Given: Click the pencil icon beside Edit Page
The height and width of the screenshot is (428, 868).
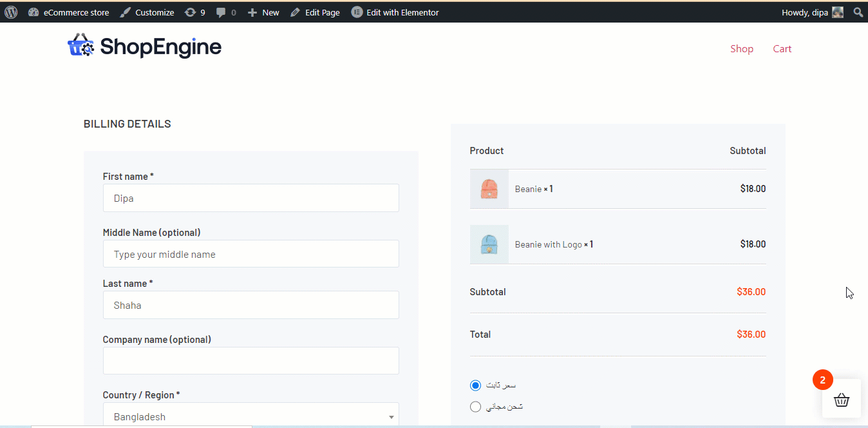Looking at the screenshot, I should pos(295,12).
